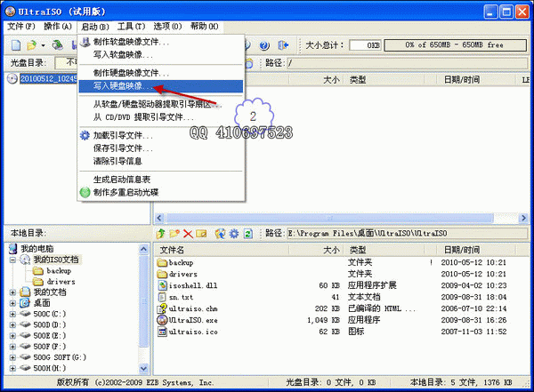This screenshot has height=392, width=534.
Task: Expand the 500D (D:) drive node
Action: click(x=12, y=325)
